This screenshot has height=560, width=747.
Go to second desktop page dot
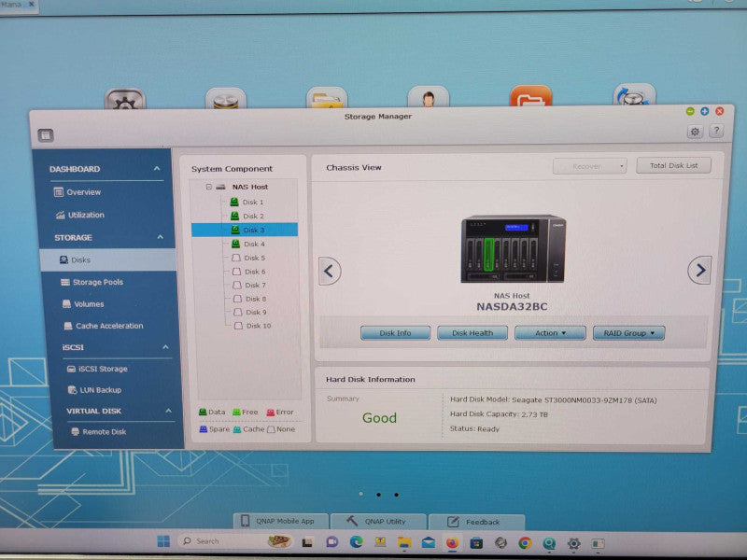379,495
